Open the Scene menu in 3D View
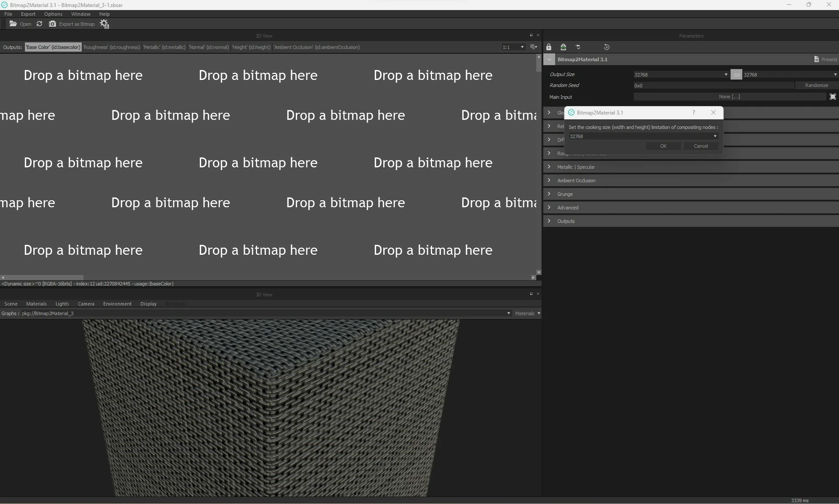This screenshot has width=839, height=504. (x=11, y=304)
